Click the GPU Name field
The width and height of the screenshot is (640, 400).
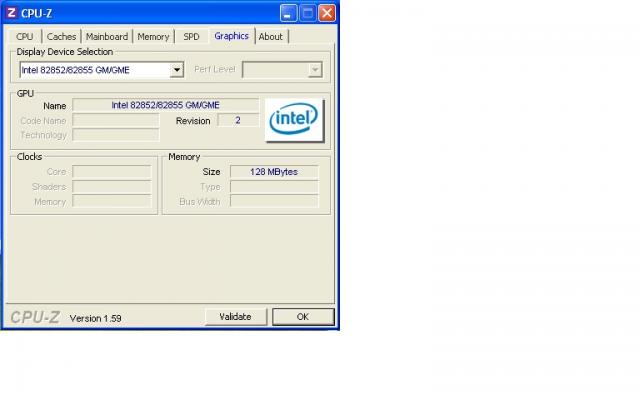tap(165, 105)
